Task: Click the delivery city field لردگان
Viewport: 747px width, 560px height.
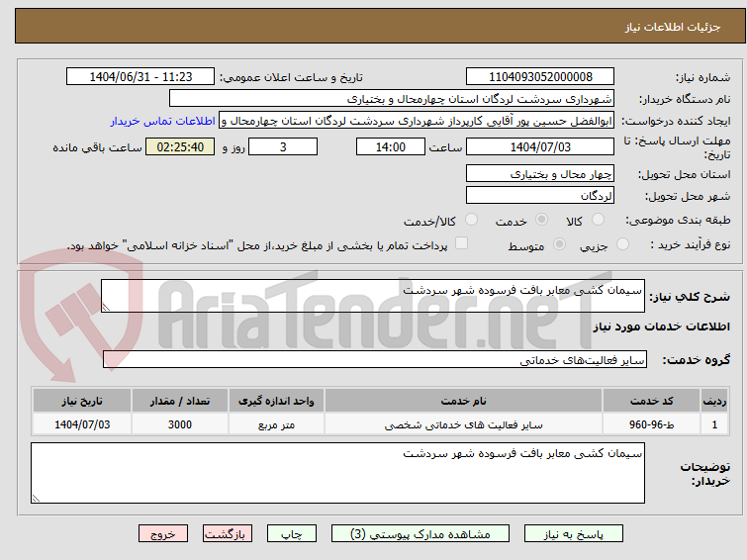Action: [x=540, y=195]
